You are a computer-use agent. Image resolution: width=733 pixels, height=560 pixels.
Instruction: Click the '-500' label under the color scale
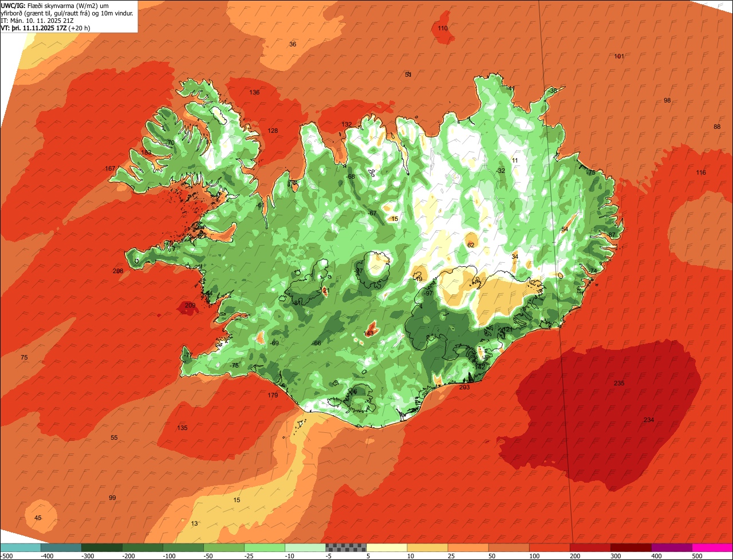[x=7, y=556]
